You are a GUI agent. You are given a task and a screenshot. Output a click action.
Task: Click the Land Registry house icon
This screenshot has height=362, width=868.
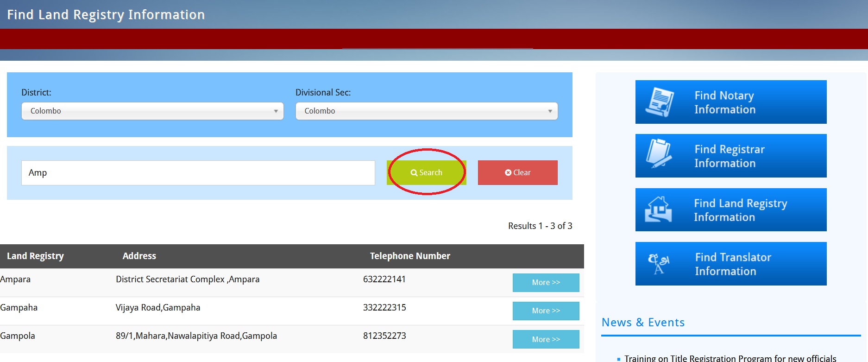coord(658,210)
